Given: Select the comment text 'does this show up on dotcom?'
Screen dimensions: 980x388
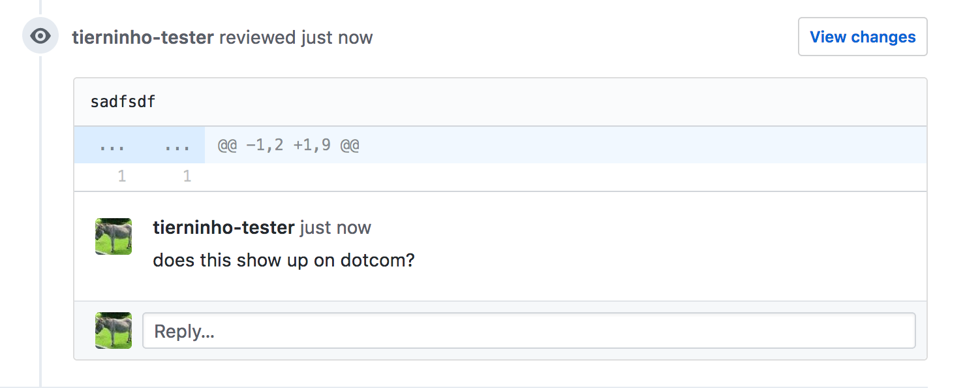Looking at the screenshot, I should (284, 259).
